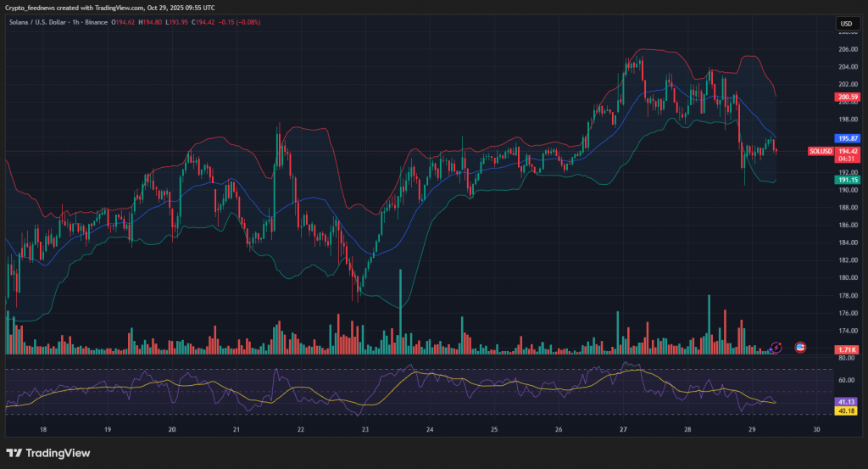Click the blue 195.87 basis price label
Image resolution: width=868 pixels, height=469 pixels.
click(848, 138)
